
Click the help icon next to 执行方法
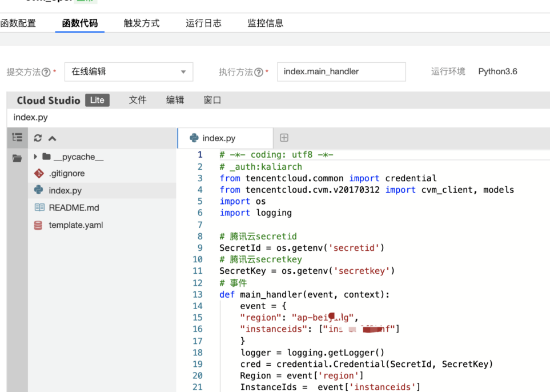click(259, 73)
